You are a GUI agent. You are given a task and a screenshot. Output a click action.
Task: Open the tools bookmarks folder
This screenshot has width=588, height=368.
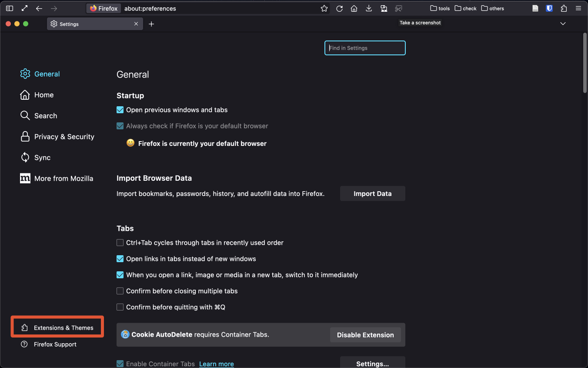point(440,8)
